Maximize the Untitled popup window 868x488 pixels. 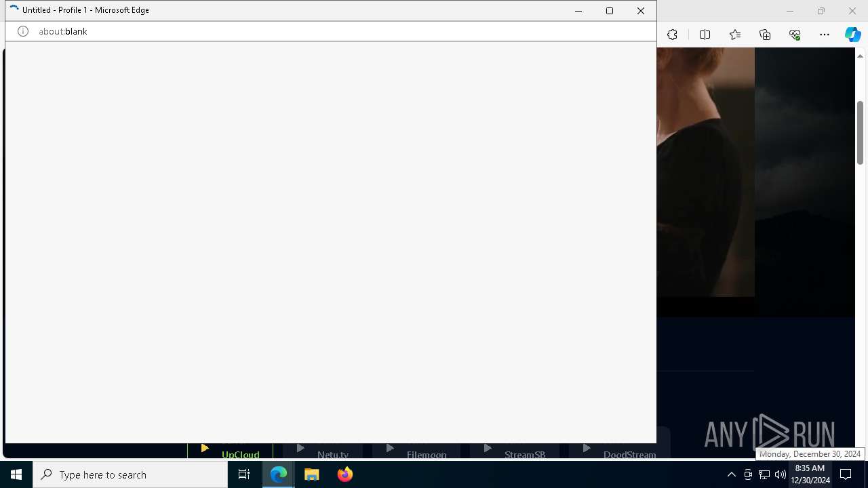coord(610,11)
